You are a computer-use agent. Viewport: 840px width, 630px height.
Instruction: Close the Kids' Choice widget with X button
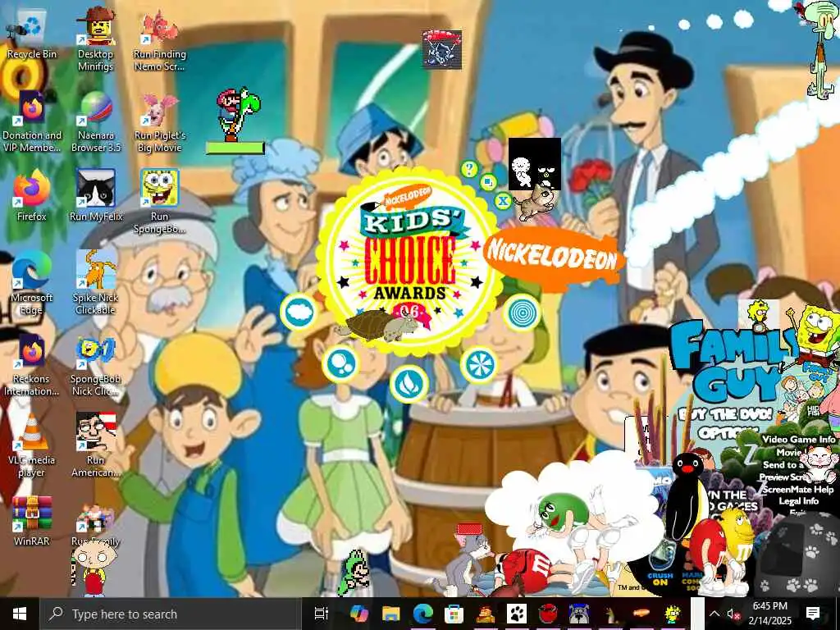coord(503,201)
